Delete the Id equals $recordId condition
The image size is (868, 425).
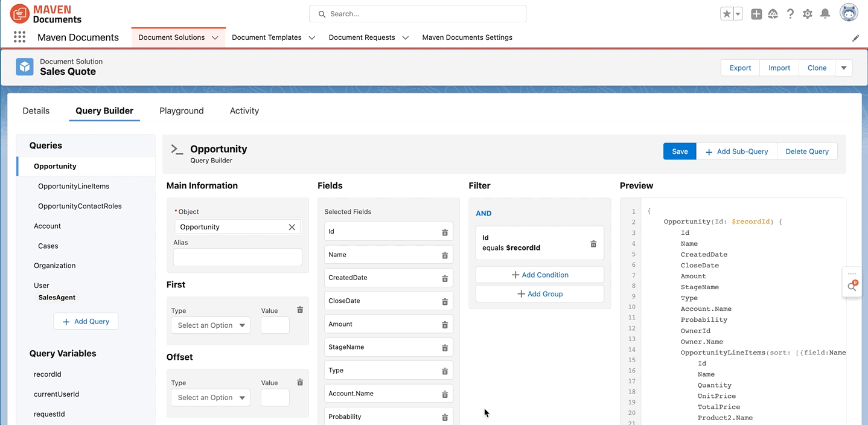point(593,244)
